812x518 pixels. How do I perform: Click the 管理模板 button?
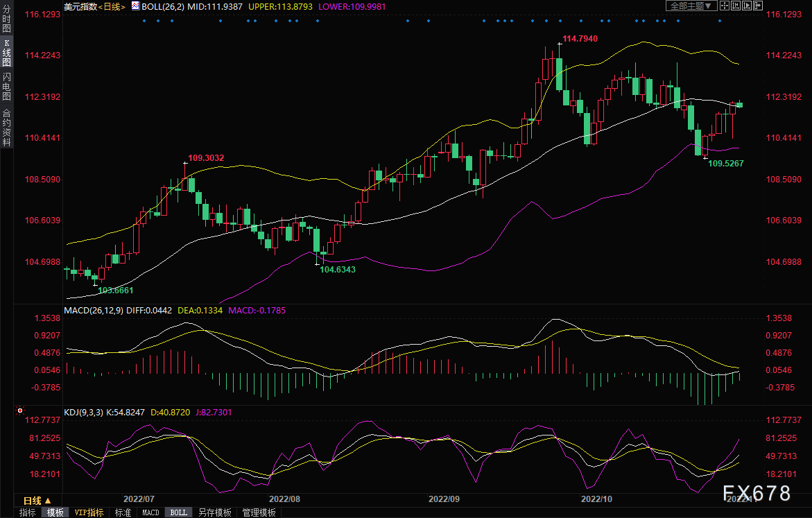point(259,512)
